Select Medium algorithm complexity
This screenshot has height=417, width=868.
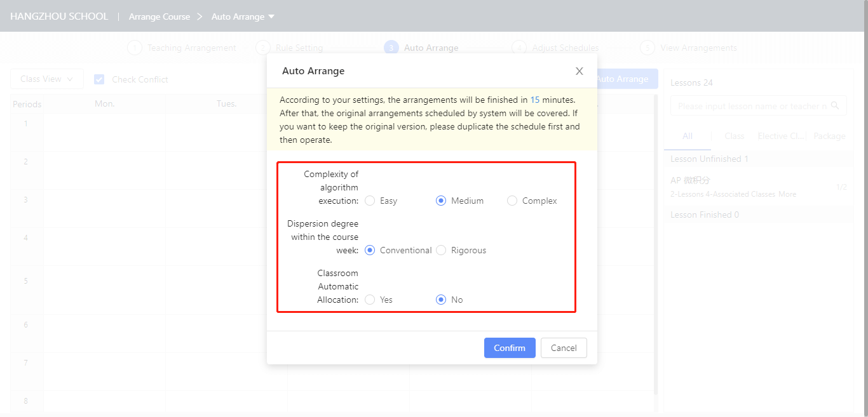441,201
